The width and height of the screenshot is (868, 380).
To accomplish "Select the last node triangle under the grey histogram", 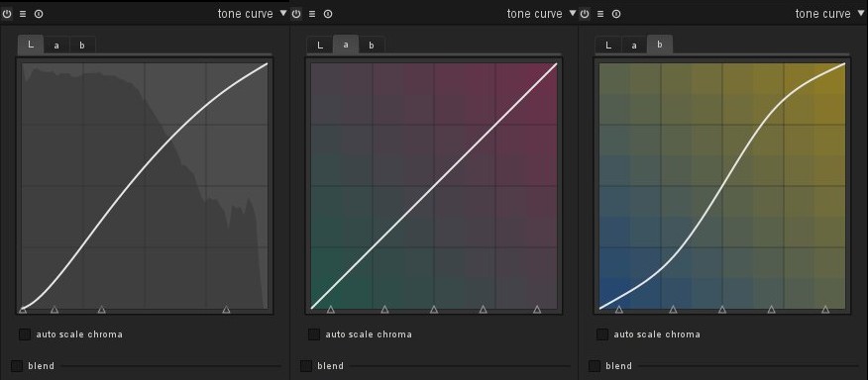I will tap(226, 310).
